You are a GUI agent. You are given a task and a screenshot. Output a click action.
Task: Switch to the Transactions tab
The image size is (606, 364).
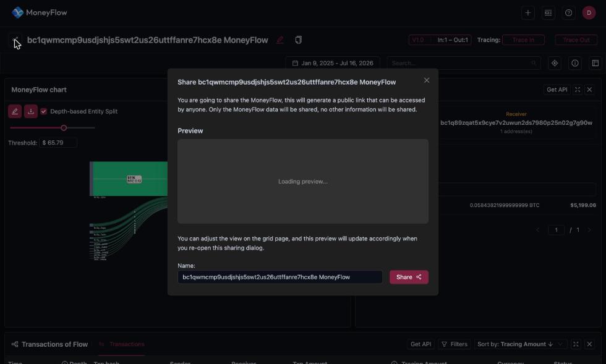pos(122,344)
